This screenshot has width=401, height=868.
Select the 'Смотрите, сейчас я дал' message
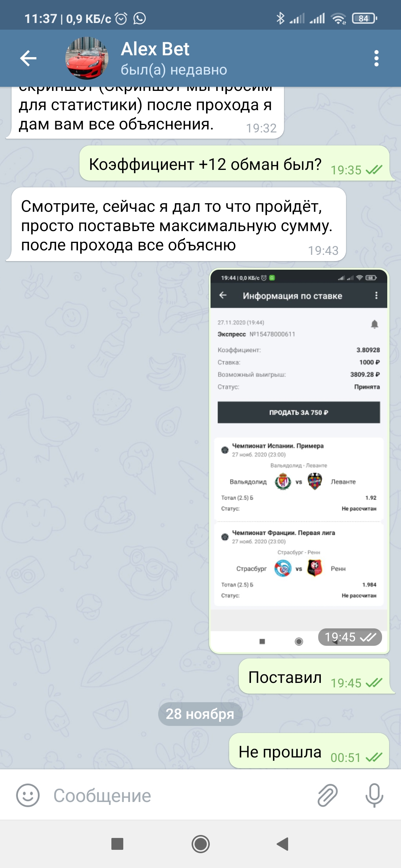[x=176, y=224]
